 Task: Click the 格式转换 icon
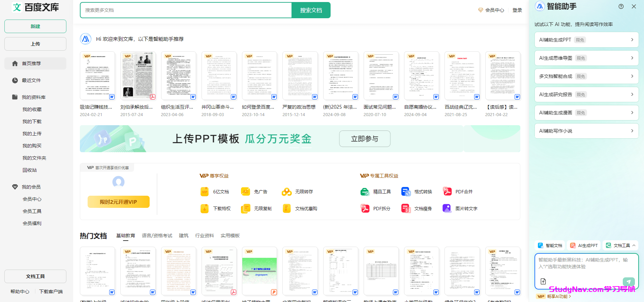pyautogui.click(x=406, y=192)
